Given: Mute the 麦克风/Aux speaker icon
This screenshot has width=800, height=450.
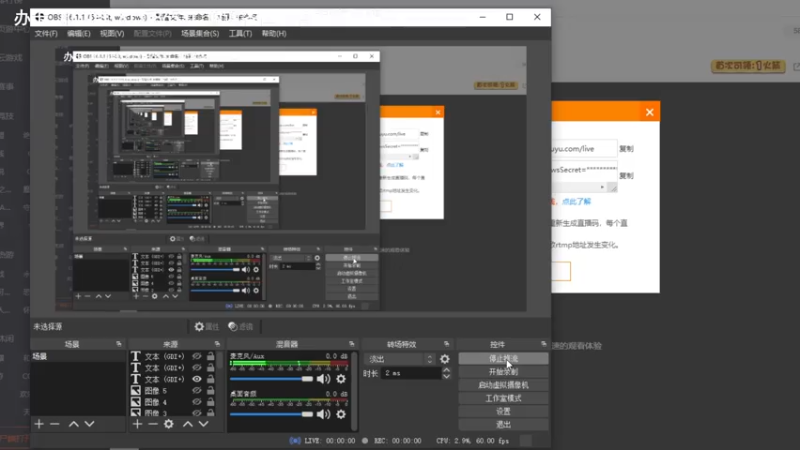Looking at the screenshot, I should pos(323,379).
